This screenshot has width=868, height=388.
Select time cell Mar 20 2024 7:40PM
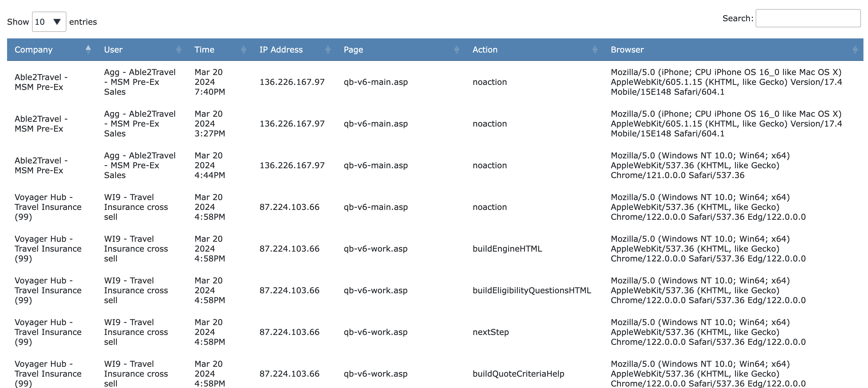(210, 82)
